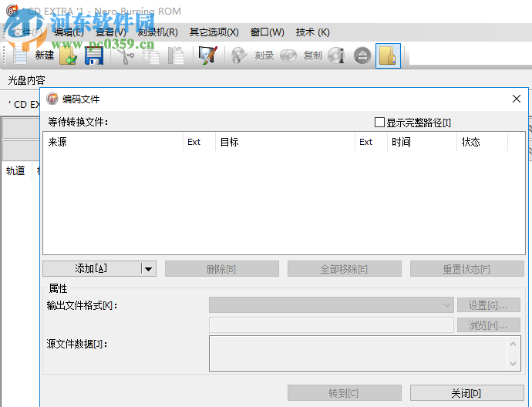Image resolution: width=532 pixels, height=407 pixels.
Task: Click the copy pages icon
Action: pyautogui.click(x=151, y=55)
